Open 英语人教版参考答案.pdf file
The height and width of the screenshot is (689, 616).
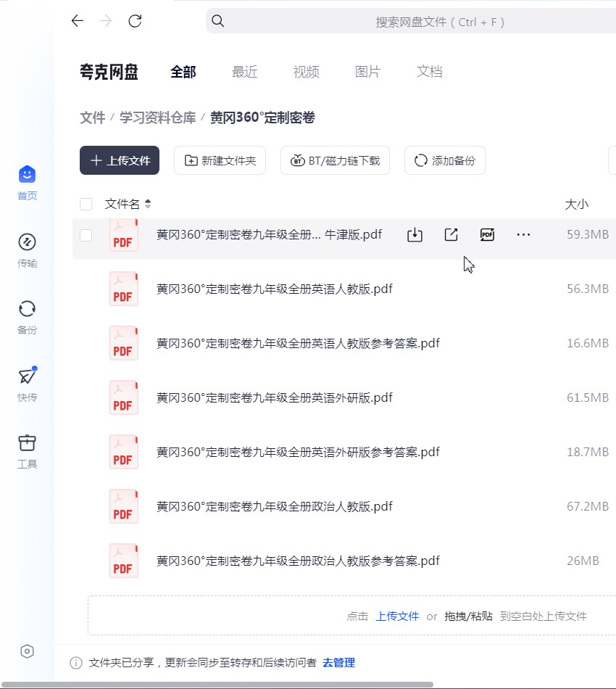click(x=298, y=343)
